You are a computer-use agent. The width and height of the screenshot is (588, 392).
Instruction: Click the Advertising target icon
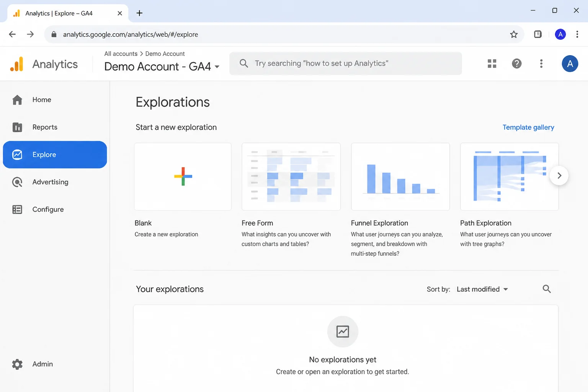pos(17,182)
